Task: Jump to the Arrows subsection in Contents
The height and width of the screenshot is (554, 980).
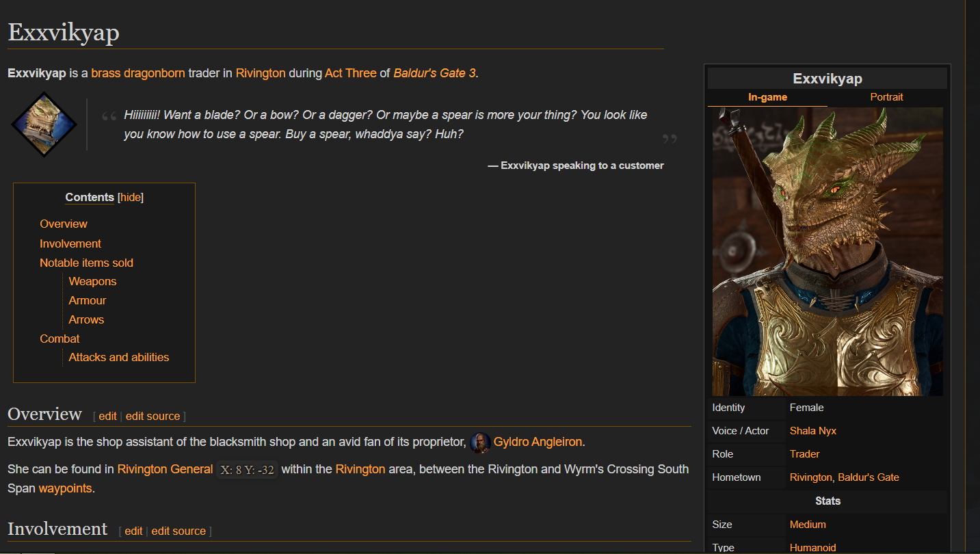Action: (x=86, y=319)
